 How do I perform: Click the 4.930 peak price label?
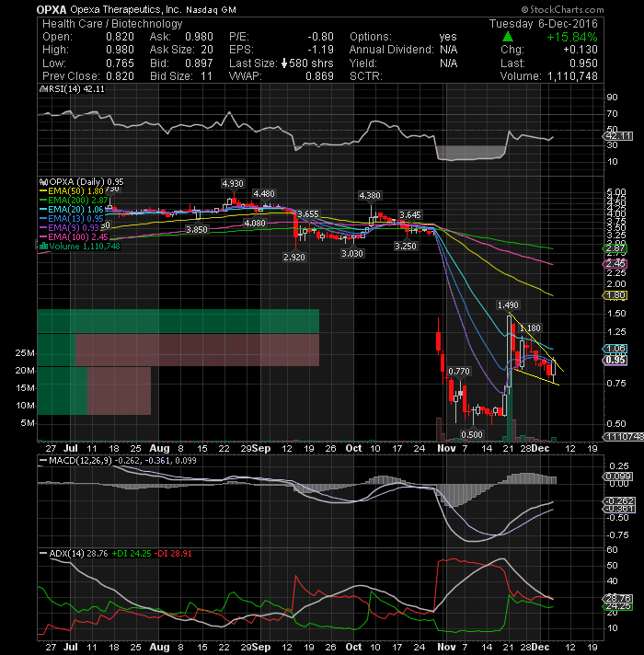click(x=233, y=184)
